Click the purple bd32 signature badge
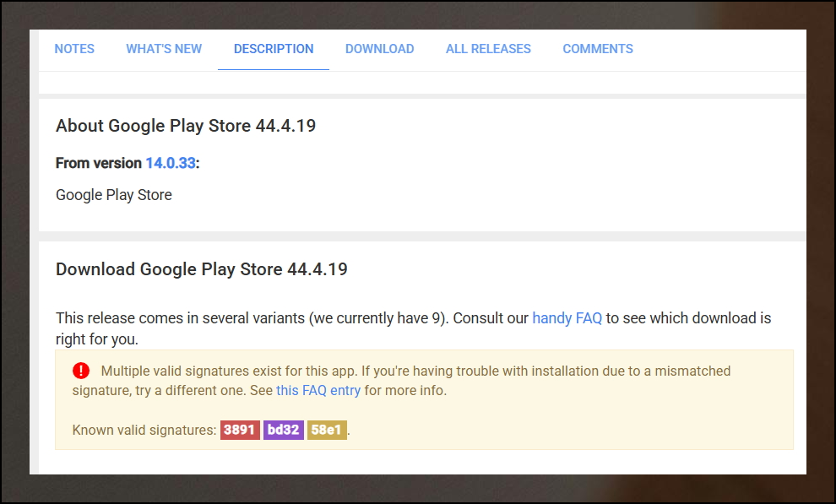This screenshot has width=836, height=504. [284, 430]
